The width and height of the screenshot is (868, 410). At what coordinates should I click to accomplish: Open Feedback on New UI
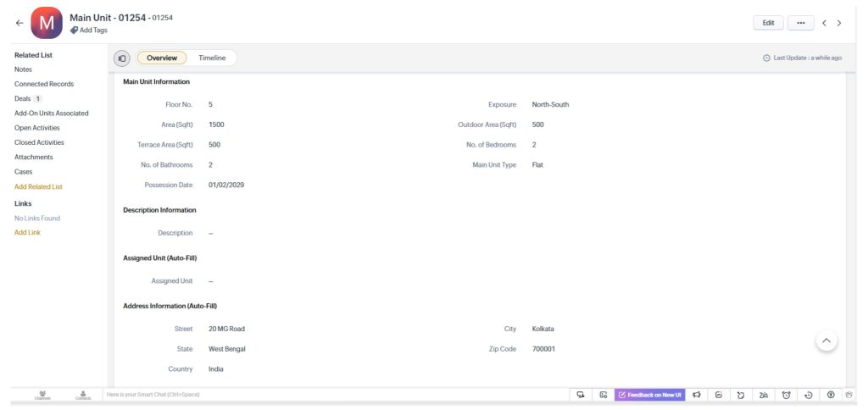point(650,395)
